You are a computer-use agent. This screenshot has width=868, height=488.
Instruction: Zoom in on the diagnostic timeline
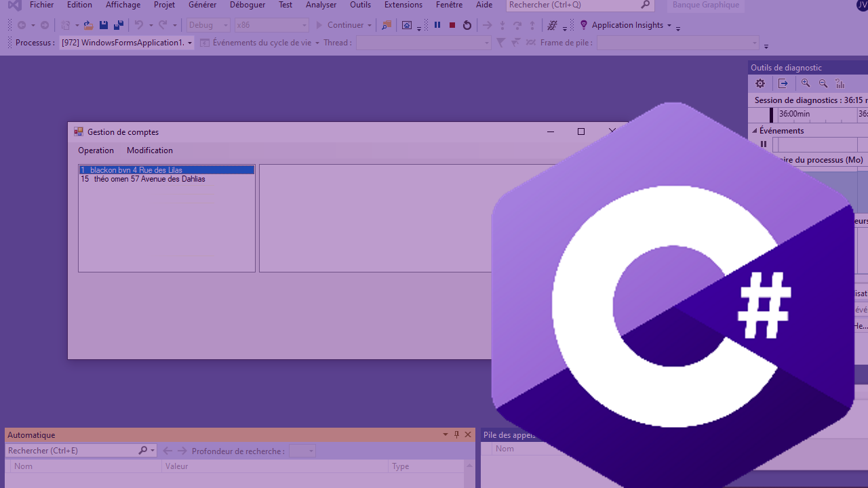(806, 83)
